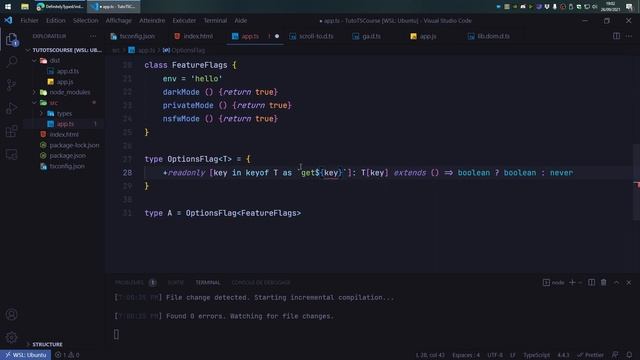Open the Search view in activity bar

pyautogui.click(x=12, y=62)
